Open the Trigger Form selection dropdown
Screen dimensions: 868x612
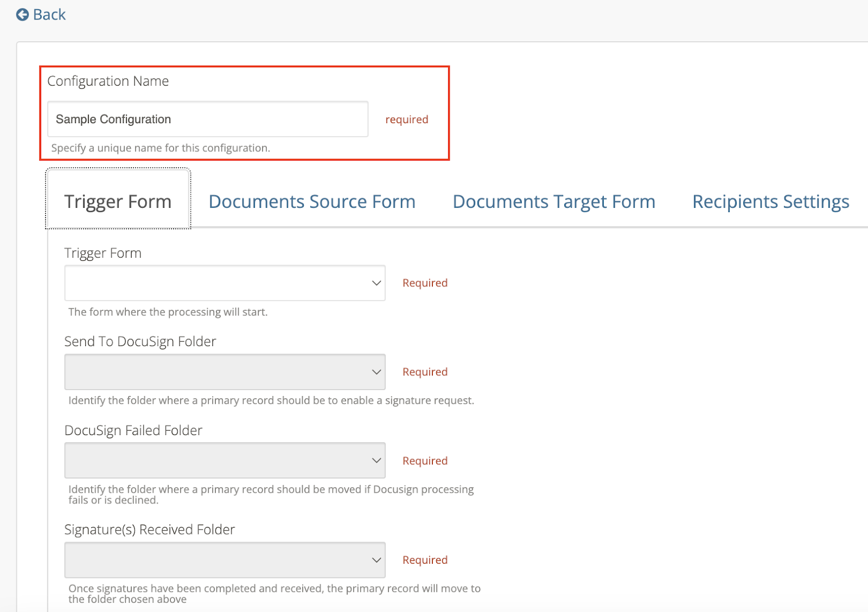[225, 283]
